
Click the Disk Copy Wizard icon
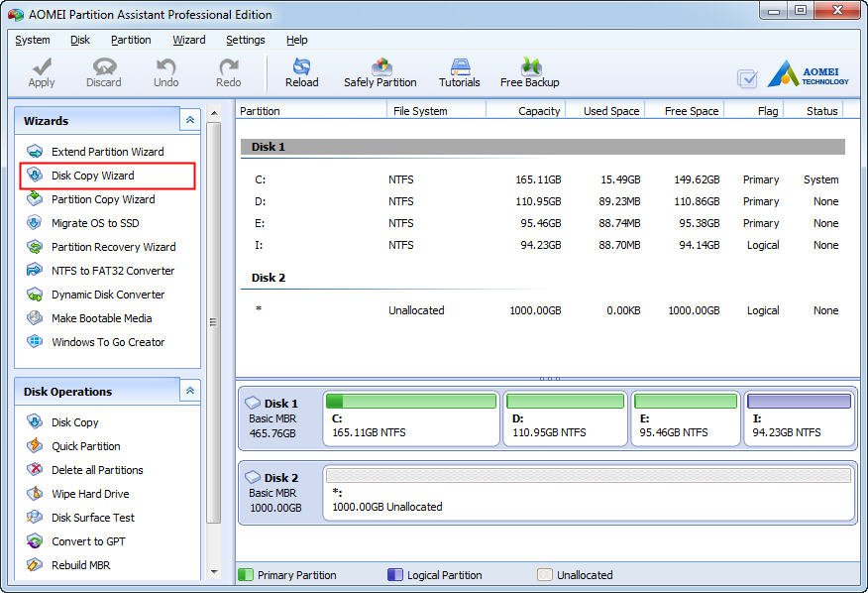35,176
